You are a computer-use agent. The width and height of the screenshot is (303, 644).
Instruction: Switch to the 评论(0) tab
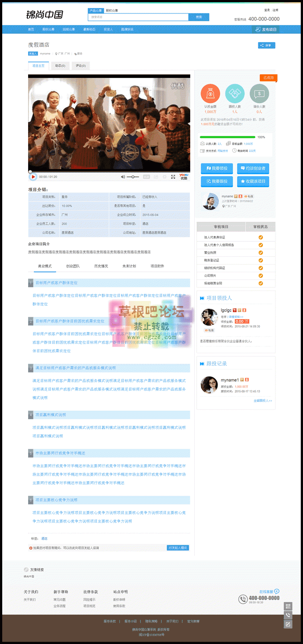(x=81, y=65)
